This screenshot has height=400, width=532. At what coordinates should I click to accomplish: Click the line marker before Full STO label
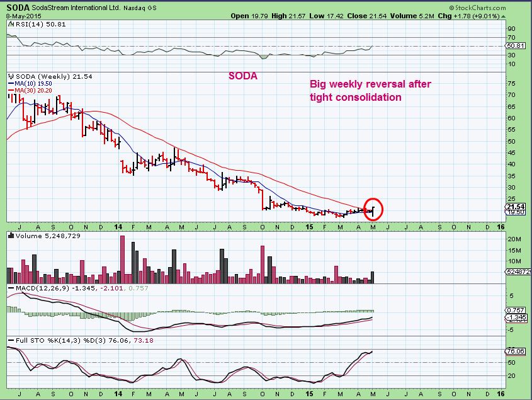(x=11, y=340)
